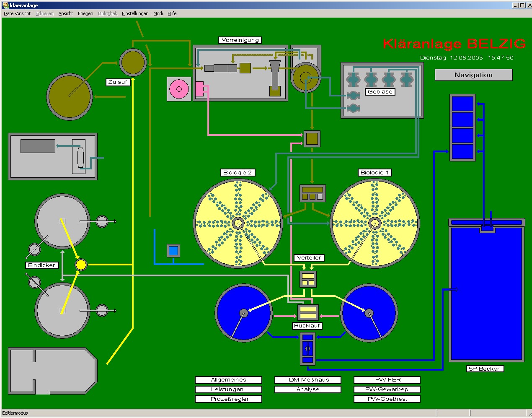Open the Datei-Ansicht menu

17,13
